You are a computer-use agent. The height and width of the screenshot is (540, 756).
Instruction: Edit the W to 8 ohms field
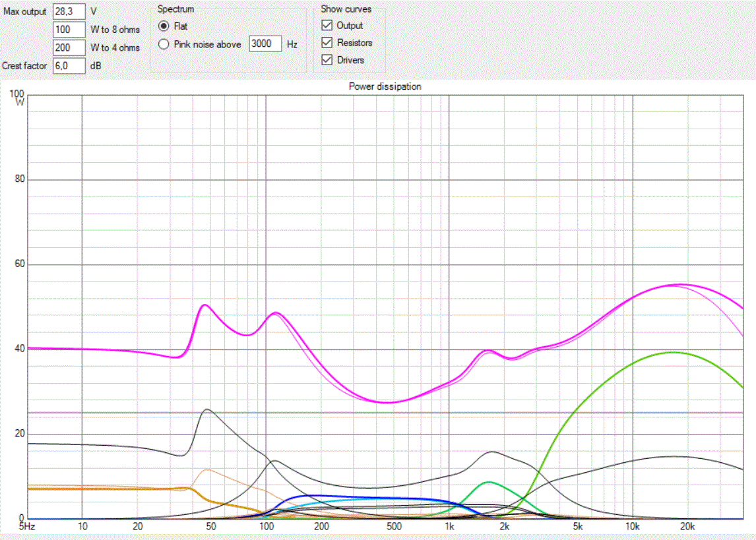click(x=69, y=30)
